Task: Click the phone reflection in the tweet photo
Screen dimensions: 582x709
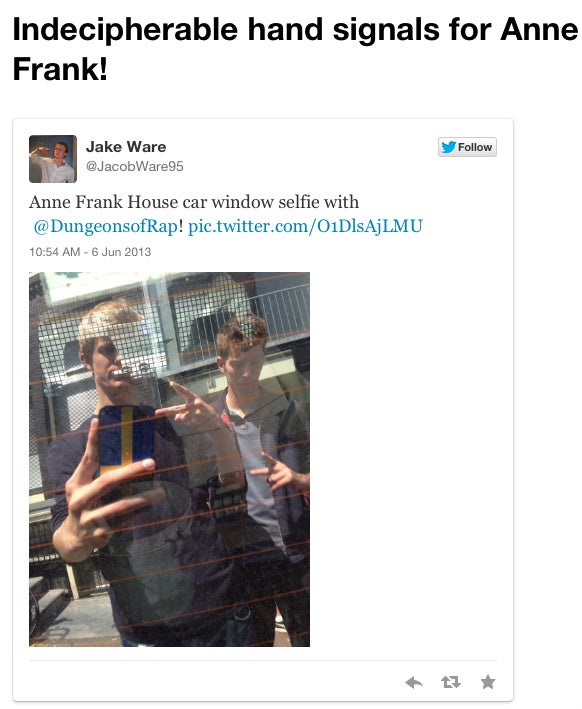Action: (x=126, y=445)
